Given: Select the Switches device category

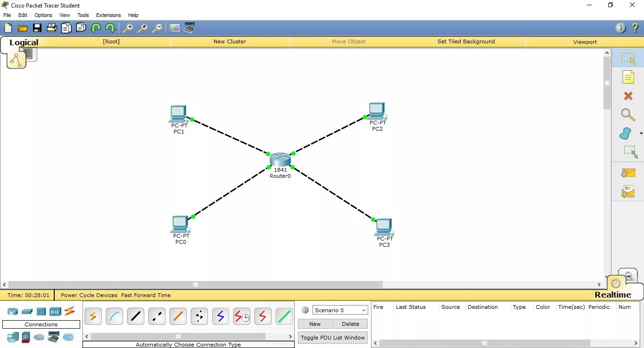Looking at the screenshot, I should coord(27,311).
